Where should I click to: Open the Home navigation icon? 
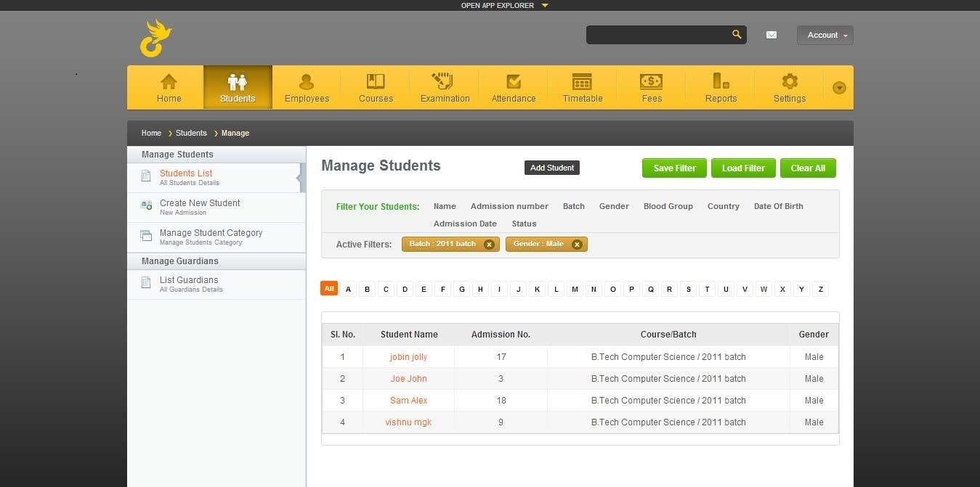tap(169, 81)
